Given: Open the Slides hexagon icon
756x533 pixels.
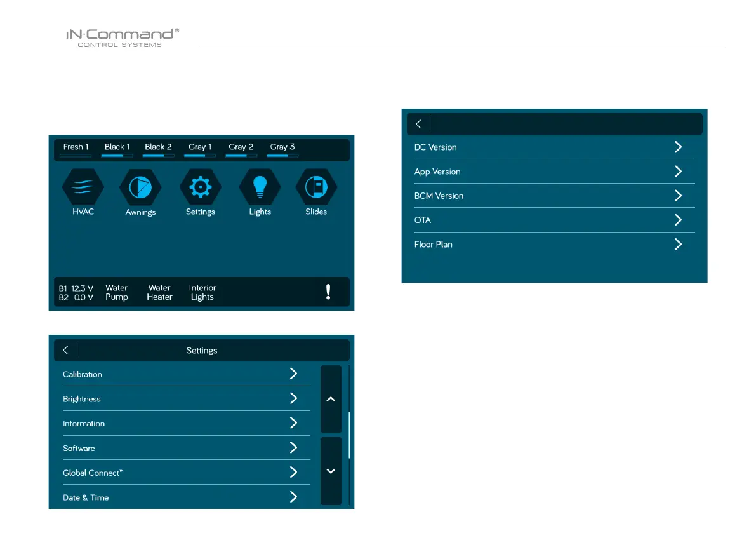Looking at the screenshot, I should pos(316,187).
